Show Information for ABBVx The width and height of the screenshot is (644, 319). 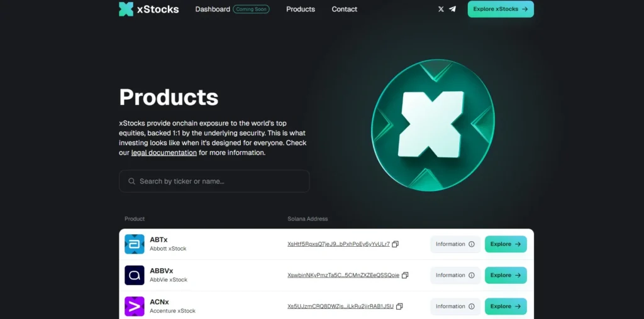(455, 275)
